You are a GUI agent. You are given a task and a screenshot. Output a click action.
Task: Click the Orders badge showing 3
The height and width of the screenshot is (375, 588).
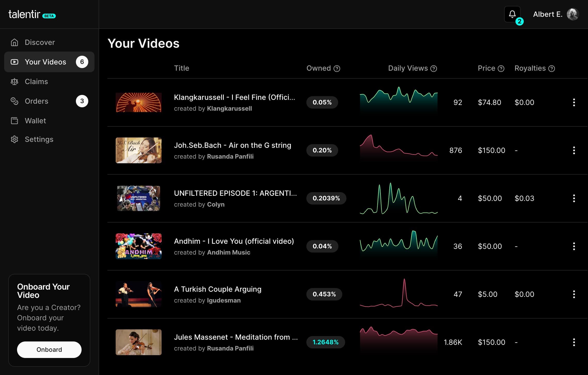coord(82,101)
